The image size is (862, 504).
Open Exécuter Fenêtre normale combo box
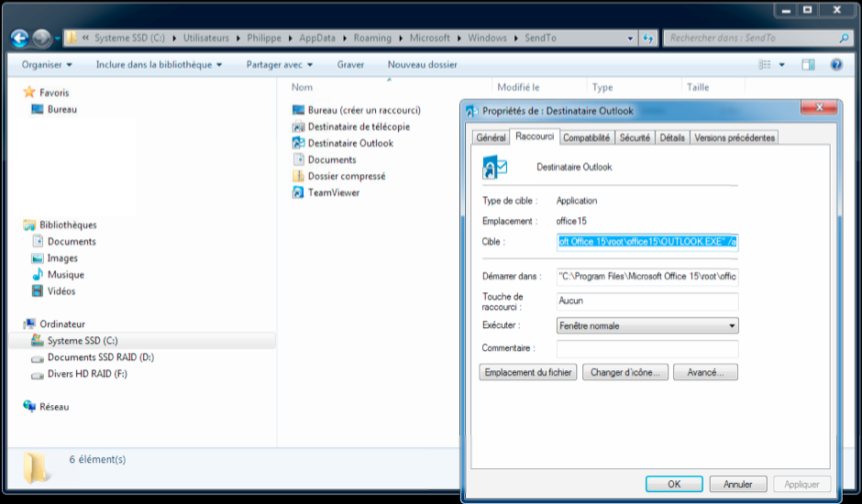(x=647, y=326)
